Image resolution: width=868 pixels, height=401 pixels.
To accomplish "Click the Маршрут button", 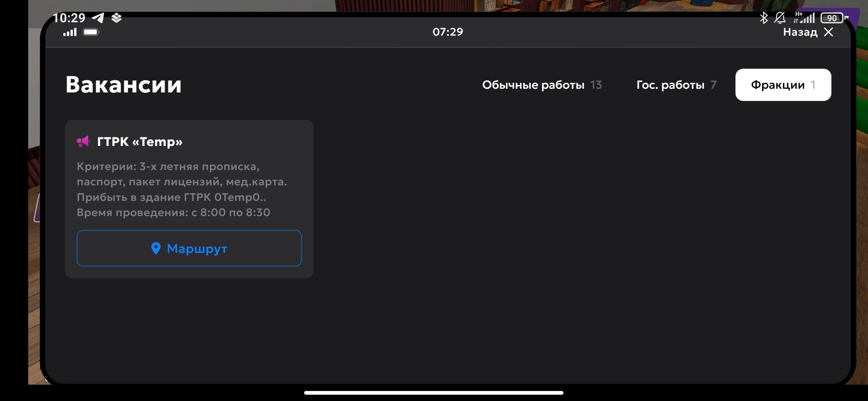I will pos(189,248).
